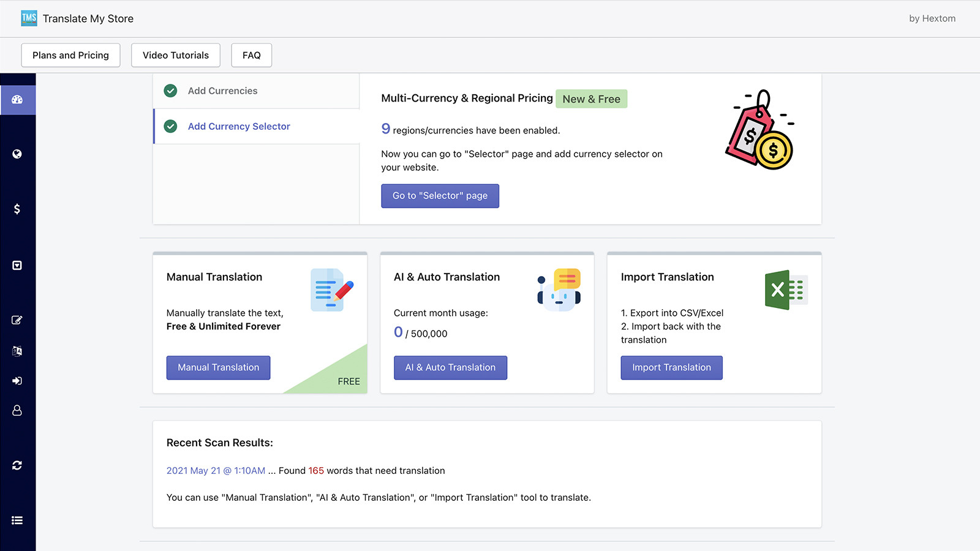The width and height of the screenshot is (980, 551).
Task: Click the language translate icon in sidebar
Action: [17, 351]
